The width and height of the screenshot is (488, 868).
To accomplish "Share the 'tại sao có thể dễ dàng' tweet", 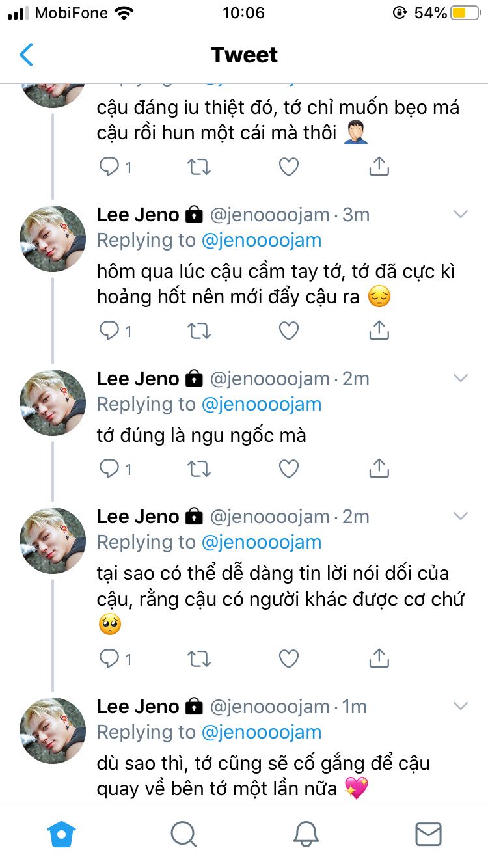I will (379, 659).
